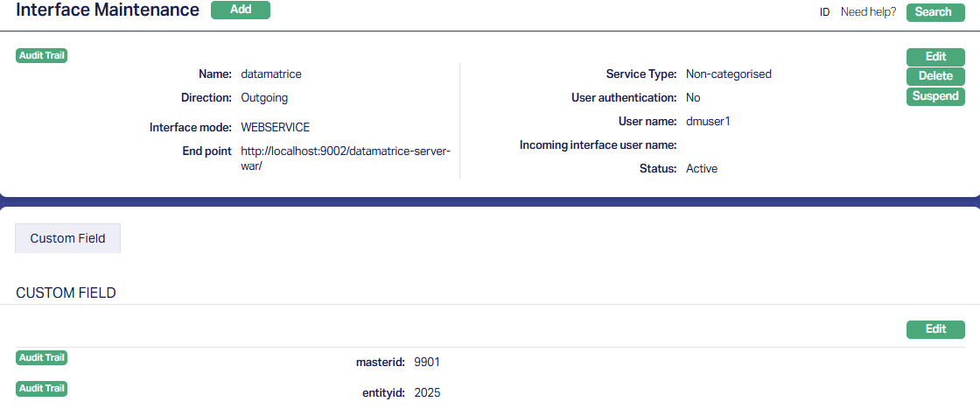Click the Status value Active
Viewport: 980px width, 409px height.
(x=701, y=168)
